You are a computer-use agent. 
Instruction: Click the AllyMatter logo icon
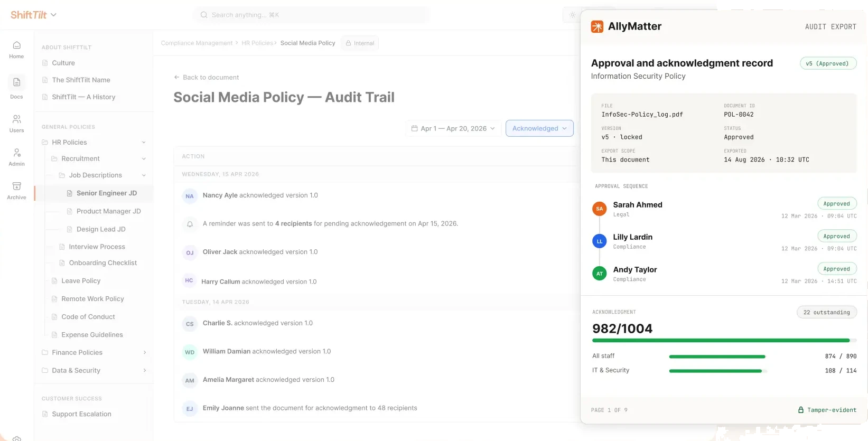[597, 26]
